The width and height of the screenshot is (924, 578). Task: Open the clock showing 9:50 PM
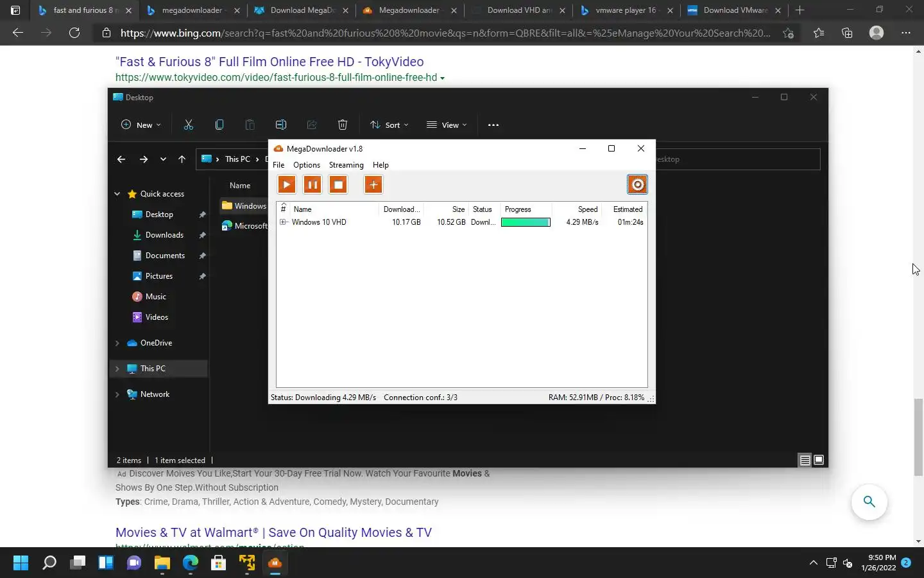point(878,563)
